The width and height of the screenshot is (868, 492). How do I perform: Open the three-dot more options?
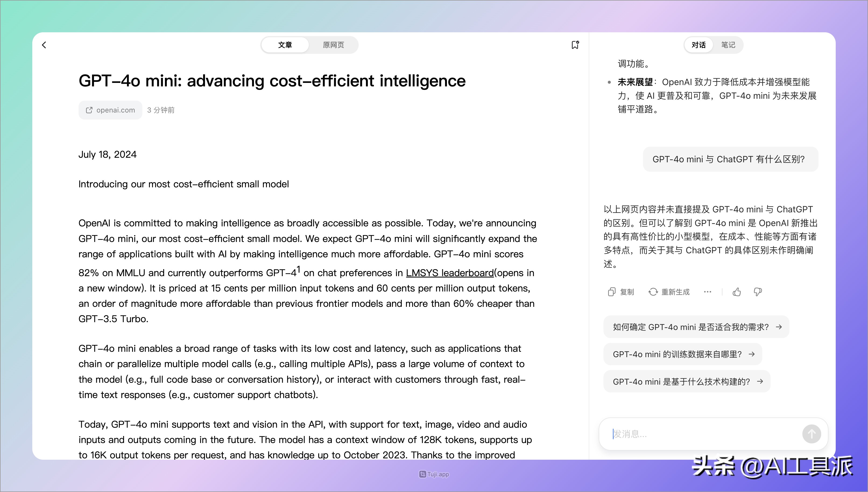[x=708, y=292]
